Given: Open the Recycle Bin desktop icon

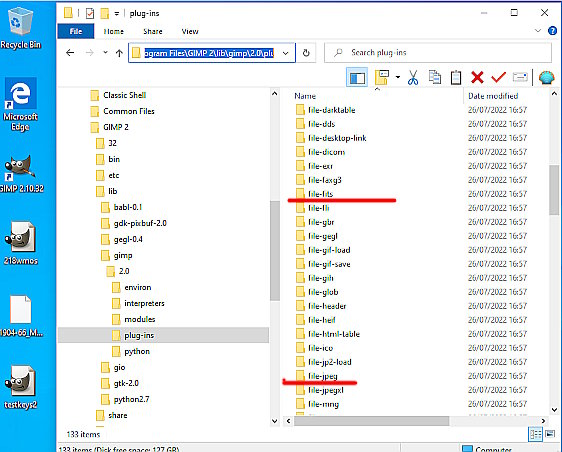Looking at the screenshot, I should (x=20, y=28).
